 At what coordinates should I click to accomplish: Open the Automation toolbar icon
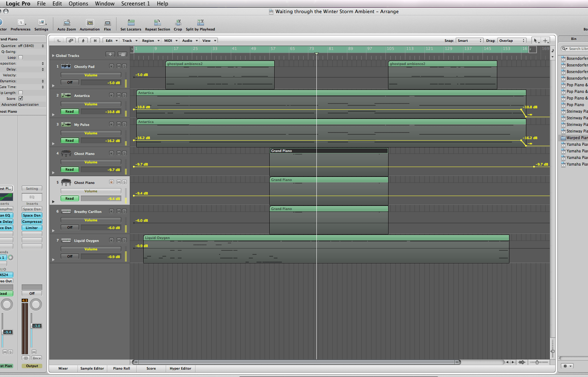pos(90,23)
